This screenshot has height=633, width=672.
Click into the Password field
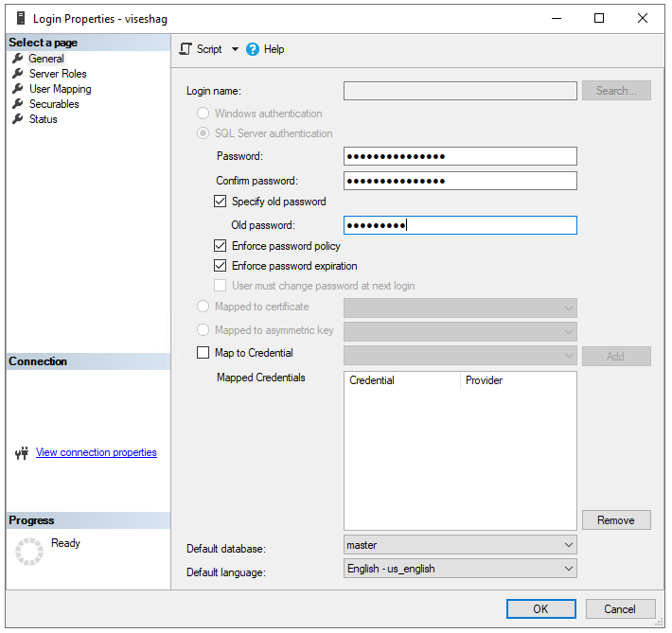point(460,156)
